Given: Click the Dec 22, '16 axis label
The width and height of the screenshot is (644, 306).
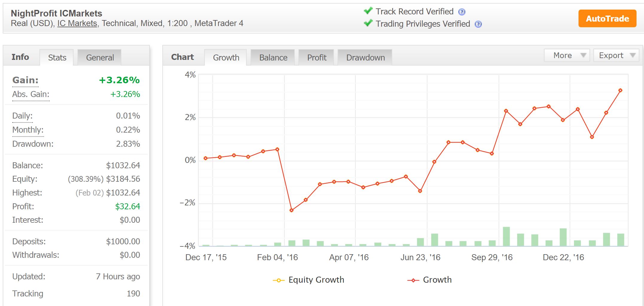Looking at the screenshot, I should (563, 257).
